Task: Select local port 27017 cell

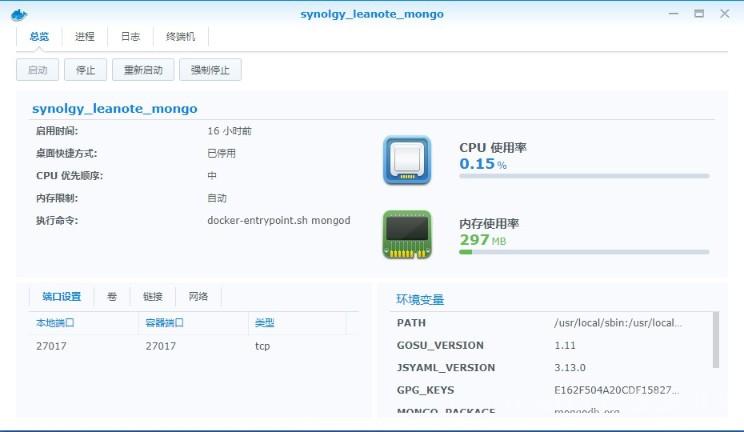Action: pyautogui.click(x=51, y=346)
